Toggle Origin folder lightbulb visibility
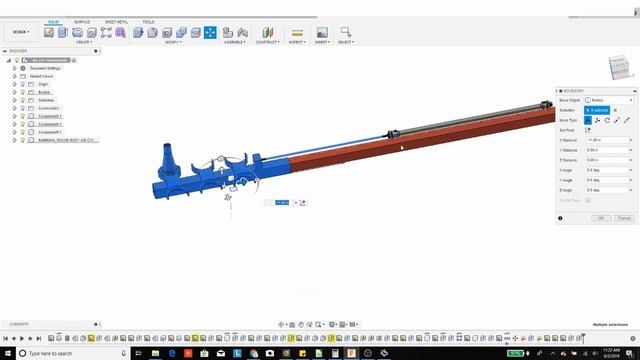The height and width of the screenshot is (360, 640). click(x=23, y=84)
